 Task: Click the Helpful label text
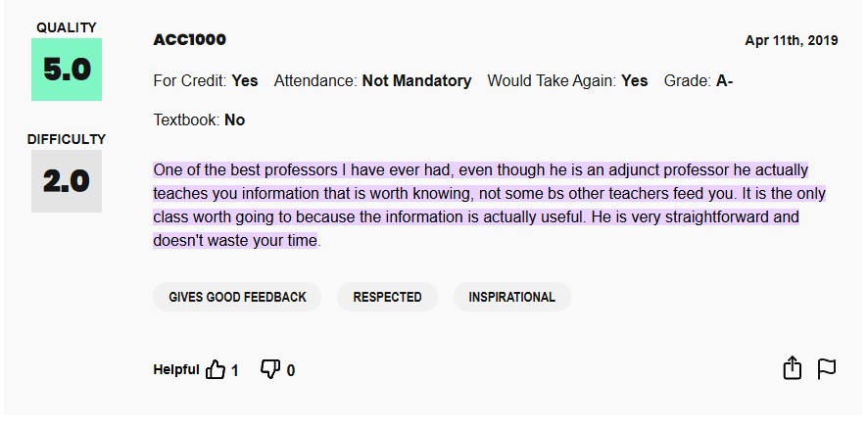point(176,370)
